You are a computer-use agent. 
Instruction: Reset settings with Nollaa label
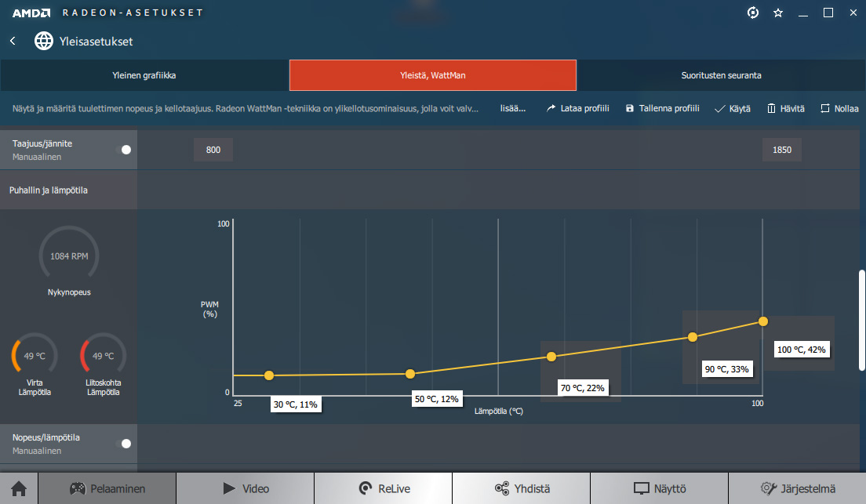[846, 109]
